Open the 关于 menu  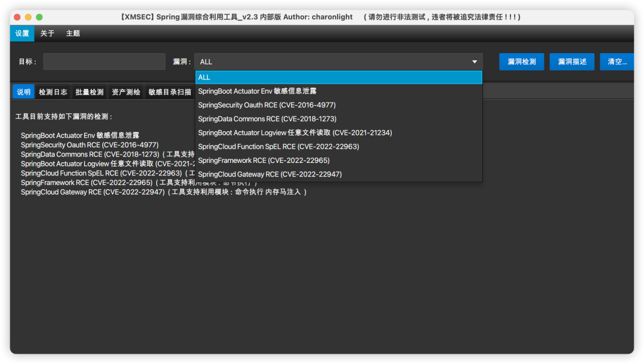pos(47,33)
